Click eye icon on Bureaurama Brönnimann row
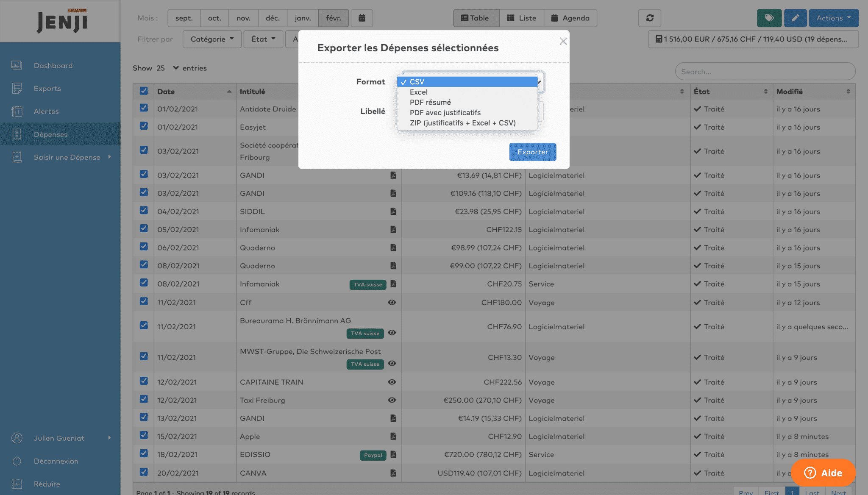 392,333
